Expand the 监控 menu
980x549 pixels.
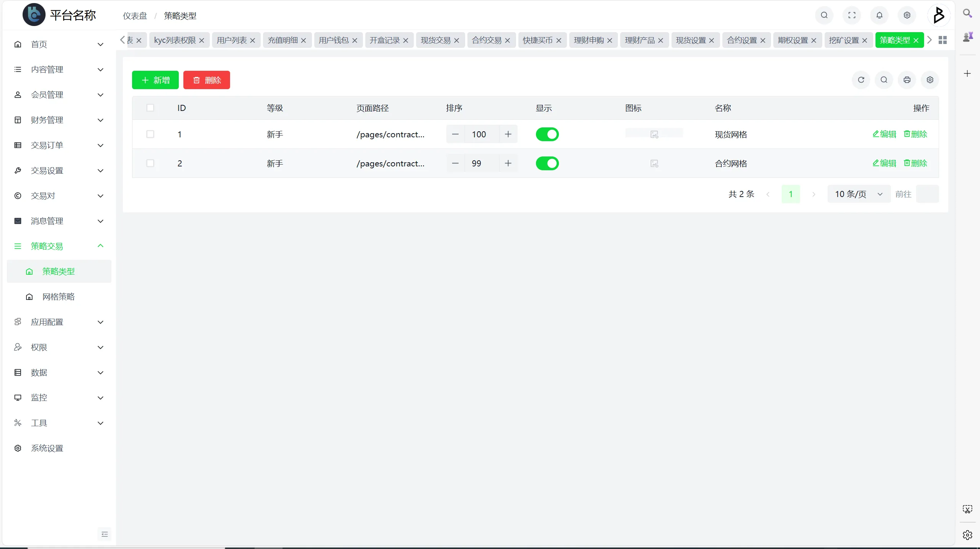coord(59,398)
